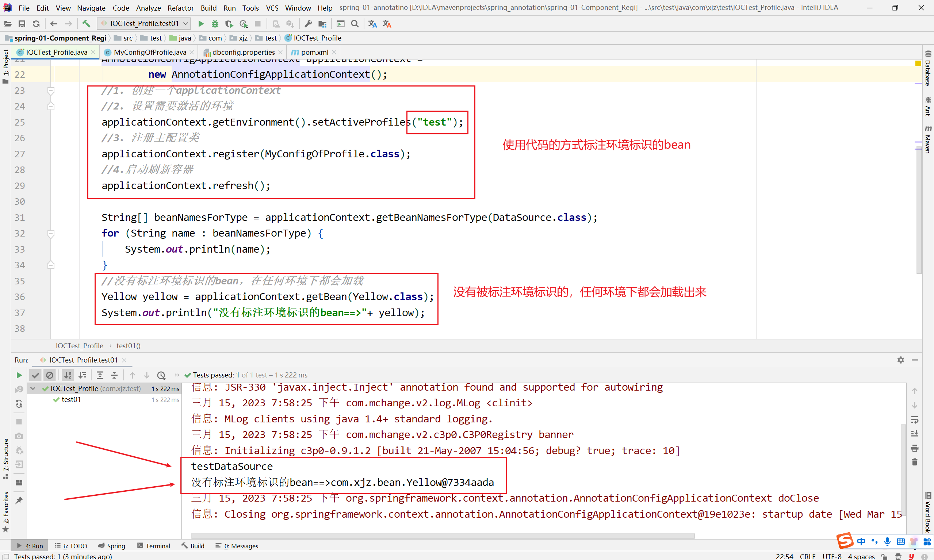Switch to pom.xml editor tab
The height and width of the screenshot is (560, 934).
tap(314, 52)
